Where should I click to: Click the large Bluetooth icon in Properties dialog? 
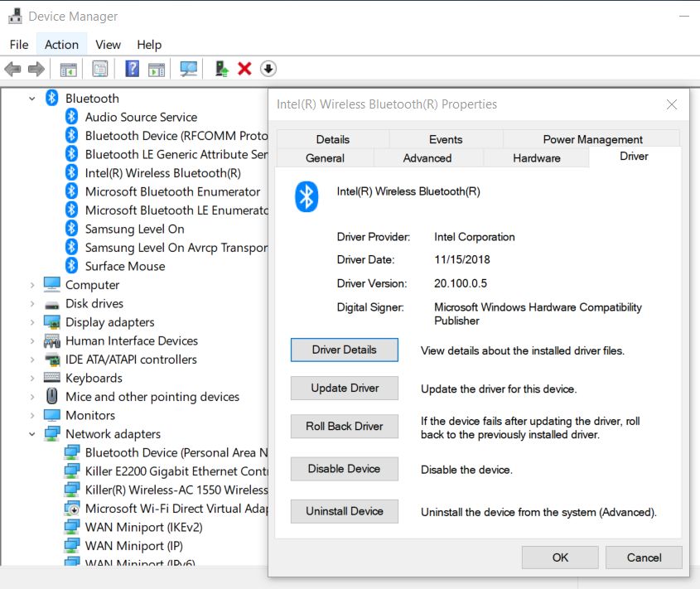tap(307, 196)
